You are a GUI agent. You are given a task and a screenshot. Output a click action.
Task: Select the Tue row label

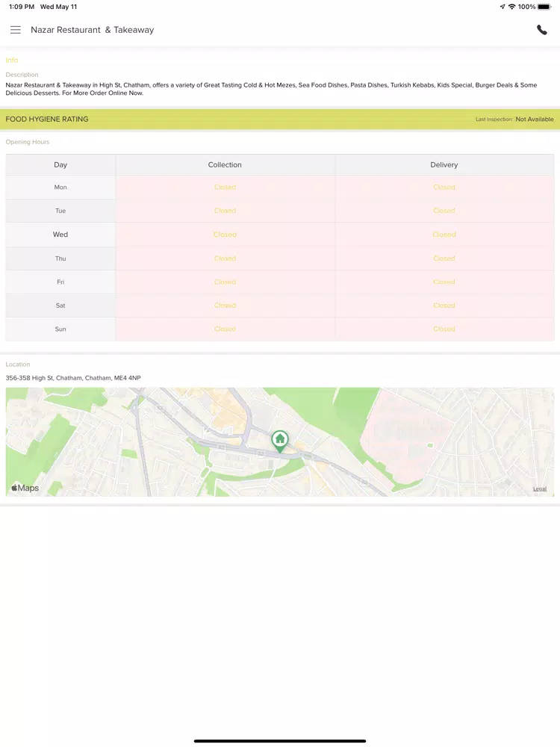click(x=60, y=211)
